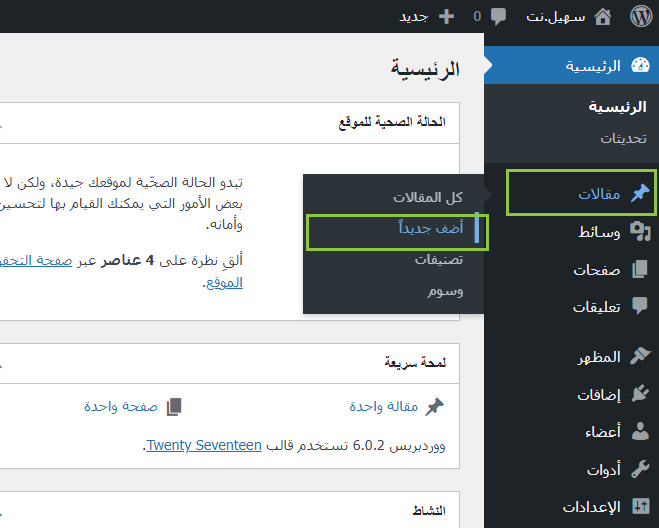659x528 pixels.
Task: Open the comments bubble in the admin bar
Action: tap(498, 17)
